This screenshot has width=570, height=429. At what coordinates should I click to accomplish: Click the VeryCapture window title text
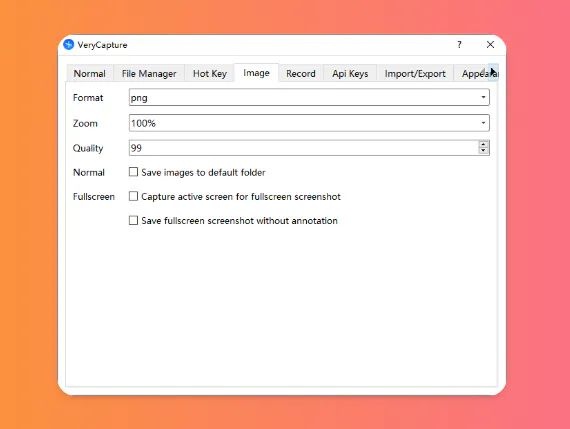[x=103, y=45]
